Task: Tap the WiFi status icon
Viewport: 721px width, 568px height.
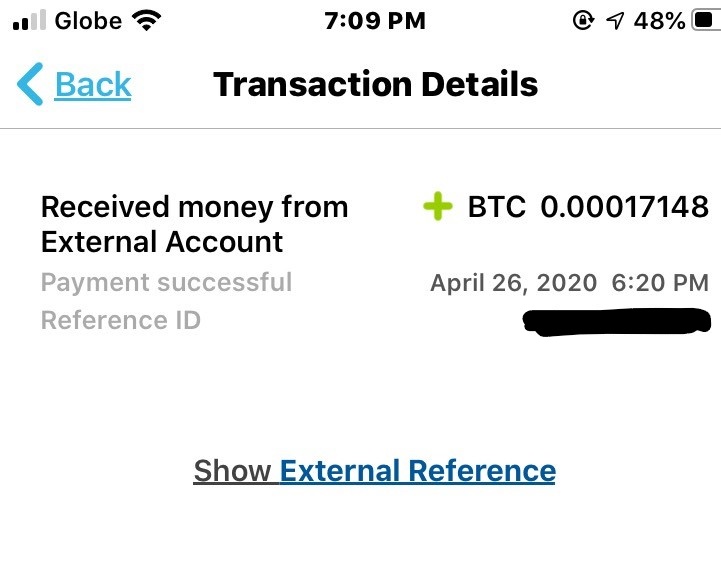Action: (x=147, y=21)
